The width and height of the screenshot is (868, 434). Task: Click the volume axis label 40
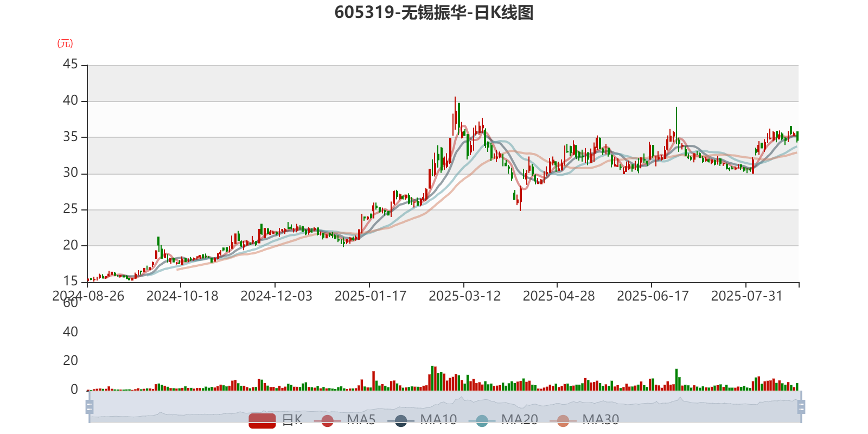click(71, 332)
